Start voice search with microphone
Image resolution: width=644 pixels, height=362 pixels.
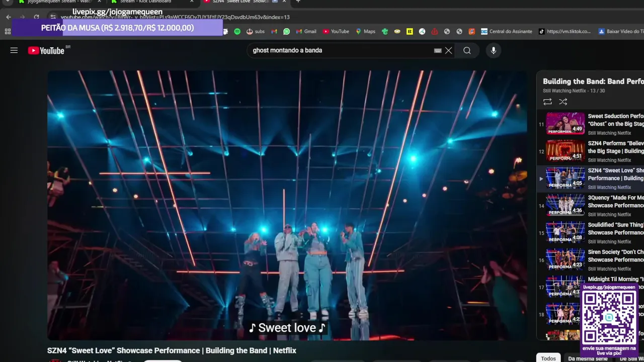pyautogui.click(x=493, y=50)
